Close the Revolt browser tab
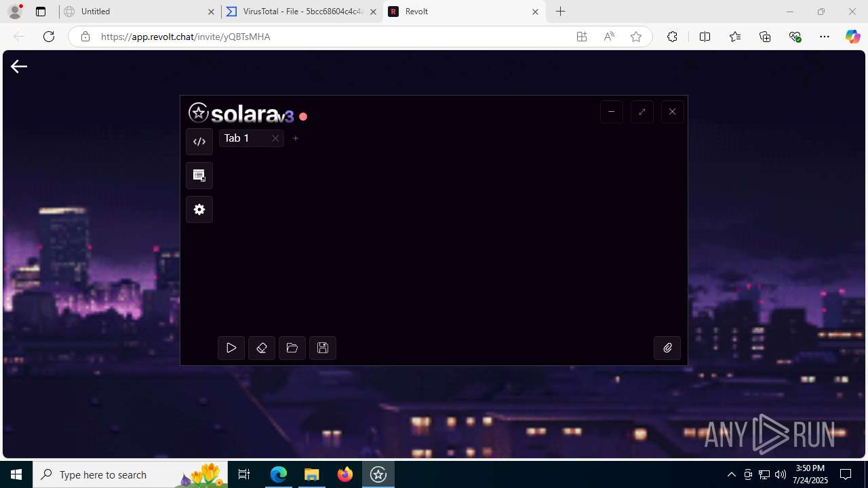 535,12
